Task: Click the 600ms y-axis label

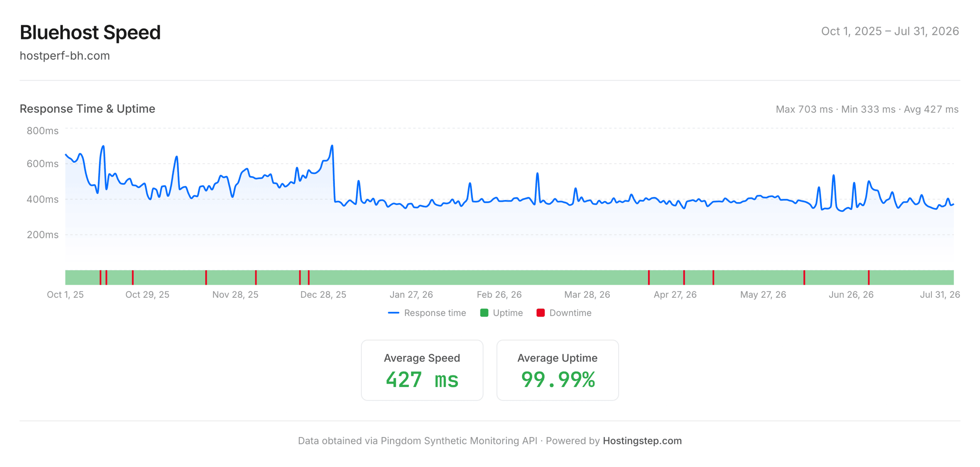Action: click(42, 164)
